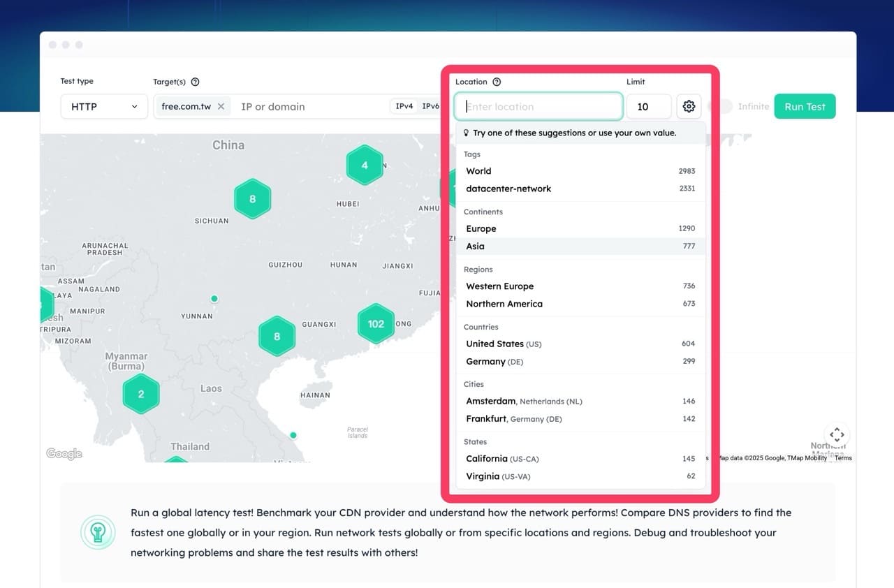
Task: Click the Target(s) help question mark icon
Action: (195, 82)
